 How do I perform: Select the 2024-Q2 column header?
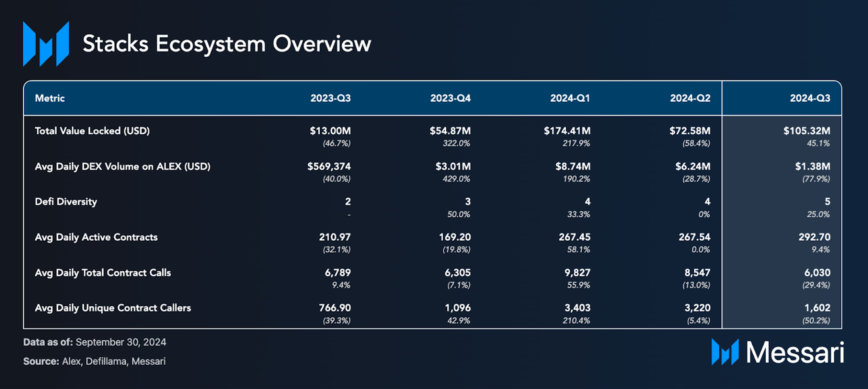pyautogui.click(x=690, y=98)
